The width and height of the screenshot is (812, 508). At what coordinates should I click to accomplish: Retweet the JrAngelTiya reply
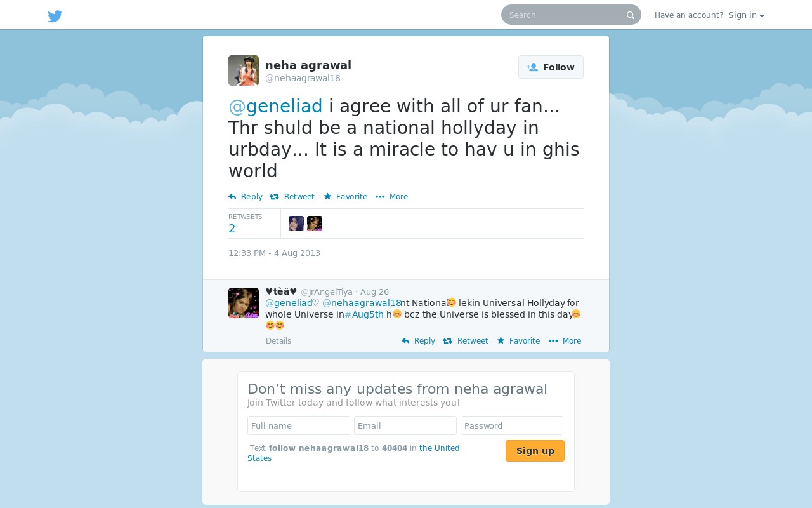[x=466, y=341]
